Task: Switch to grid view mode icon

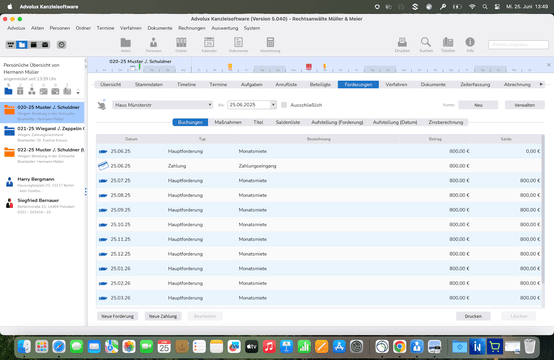Action: (11, 45)
